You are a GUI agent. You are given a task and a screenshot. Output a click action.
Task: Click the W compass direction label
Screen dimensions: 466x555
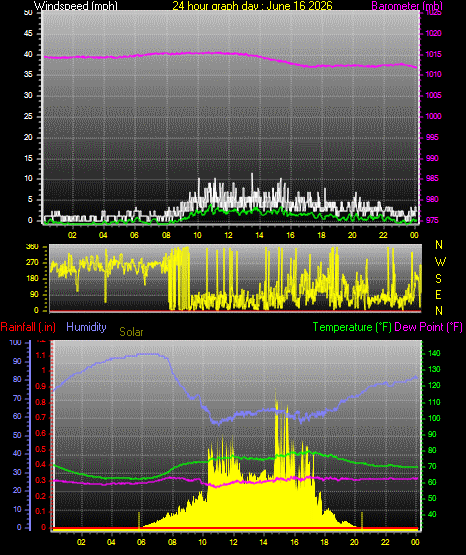[440, 262]
